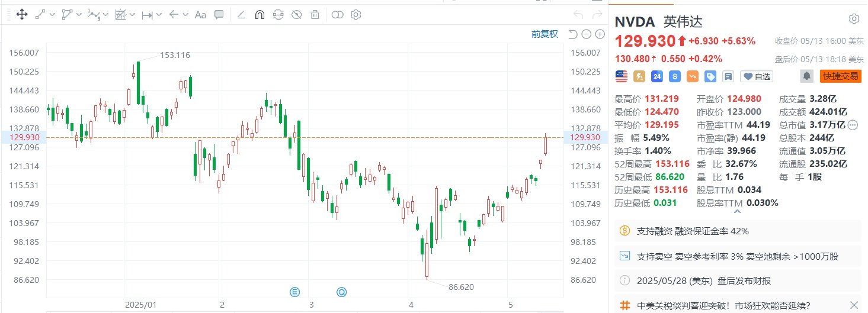This screenshot has height=313, width=868.
Task: Open arrow annotation tool dropdown arrow
Action: point(186,15)
